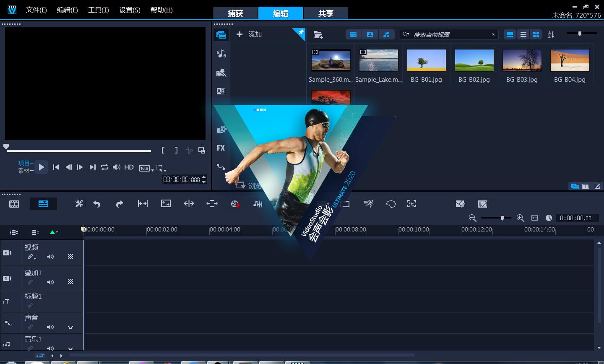Expand the 声音 track options chevron

tap(70, 327)
